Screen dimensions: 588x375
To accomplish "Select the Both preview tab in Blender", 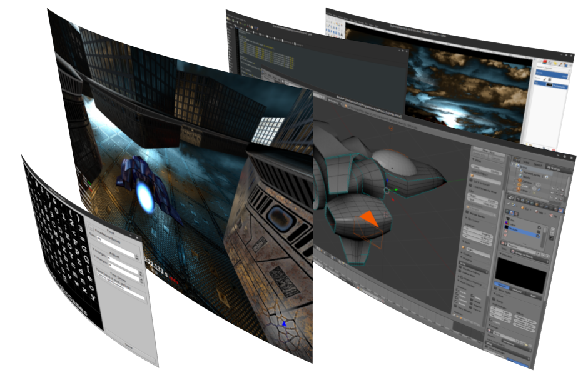I will tap(533, 296).
